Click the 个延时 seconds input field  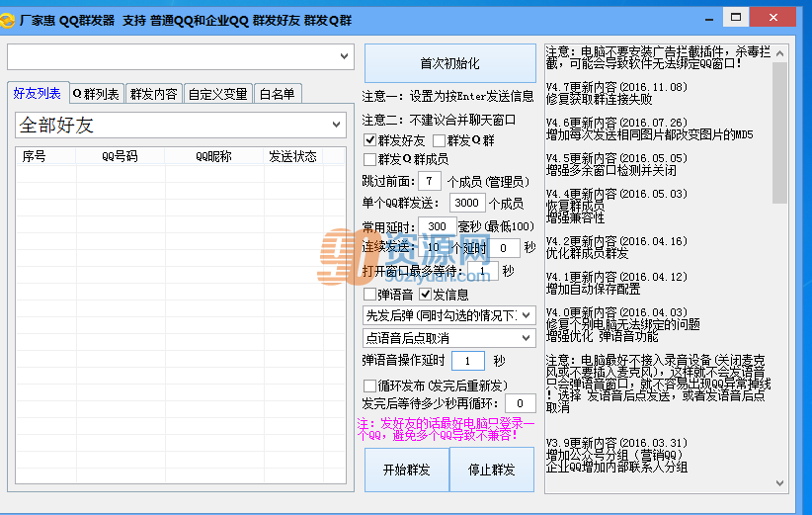coord(504,248)
